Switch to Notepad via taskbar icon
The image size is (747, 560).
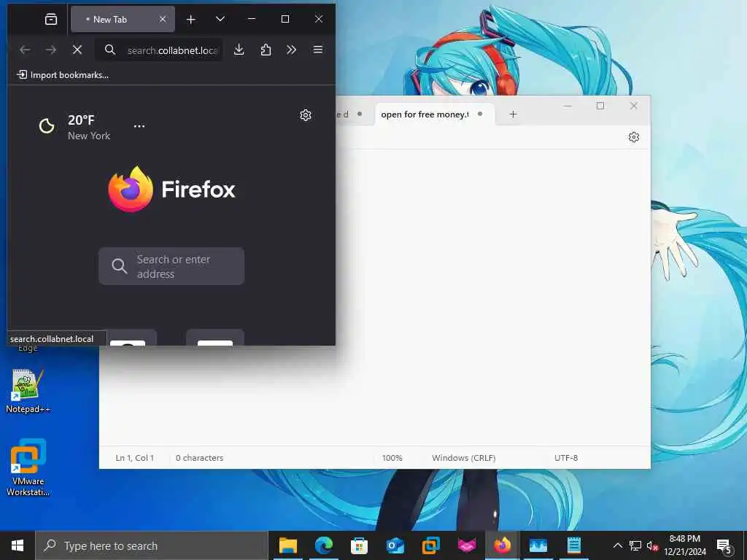click(x=573, y=545)
